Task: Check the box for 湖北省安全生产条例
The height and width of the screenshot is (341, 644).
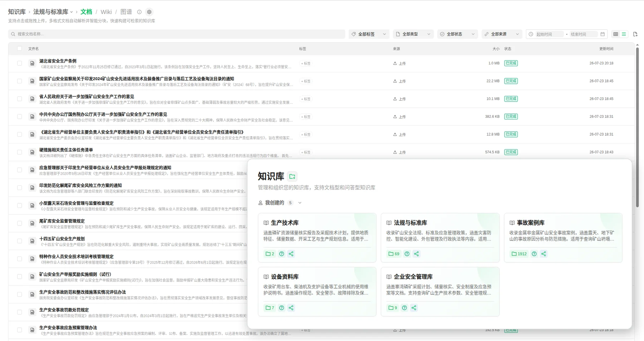Action: [20, 63]
